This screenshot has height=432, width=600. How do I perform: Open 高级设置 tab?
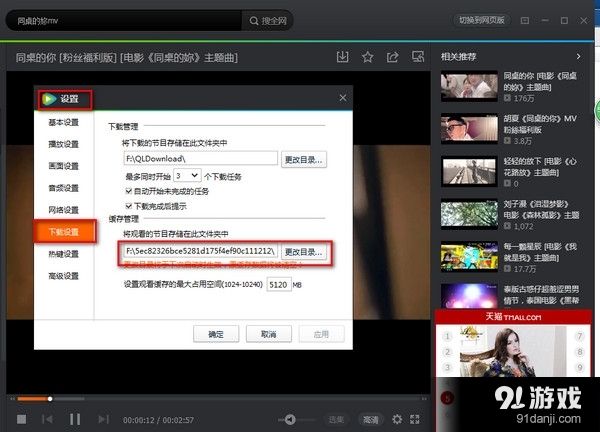64,276
